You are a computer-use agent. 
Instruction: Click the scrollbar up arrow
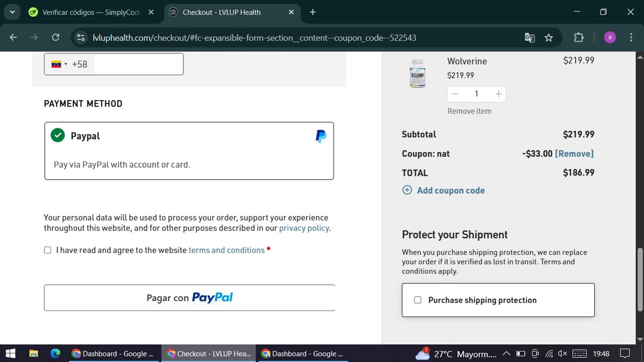pos(640,56)
